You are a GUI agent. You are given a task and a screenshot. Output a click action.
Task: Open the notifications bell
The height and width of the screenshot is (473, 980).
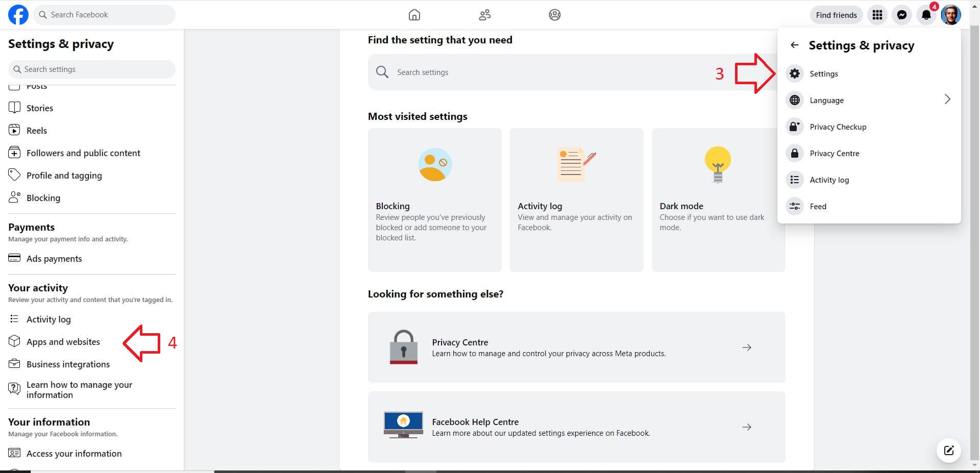click(x=926, y=15)
